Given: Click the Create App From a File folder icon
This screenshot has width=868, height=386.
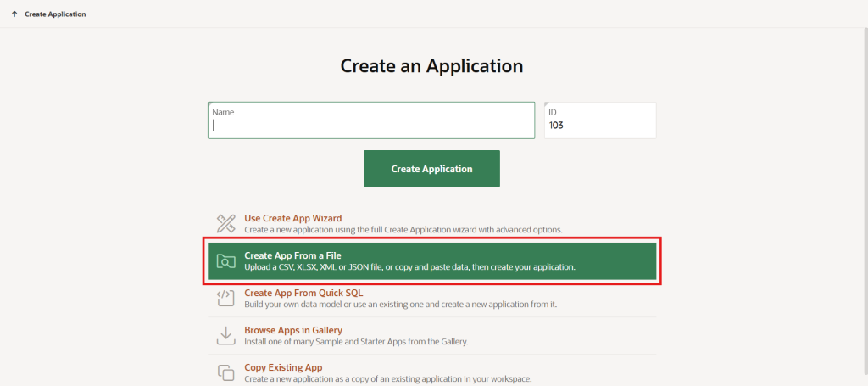Looking at the screenshot, I should 225,260.
